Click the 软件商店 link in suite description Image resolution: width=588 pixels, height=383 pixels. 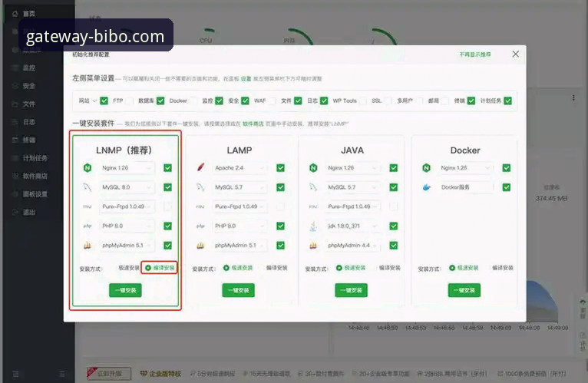tap(253, 124)
